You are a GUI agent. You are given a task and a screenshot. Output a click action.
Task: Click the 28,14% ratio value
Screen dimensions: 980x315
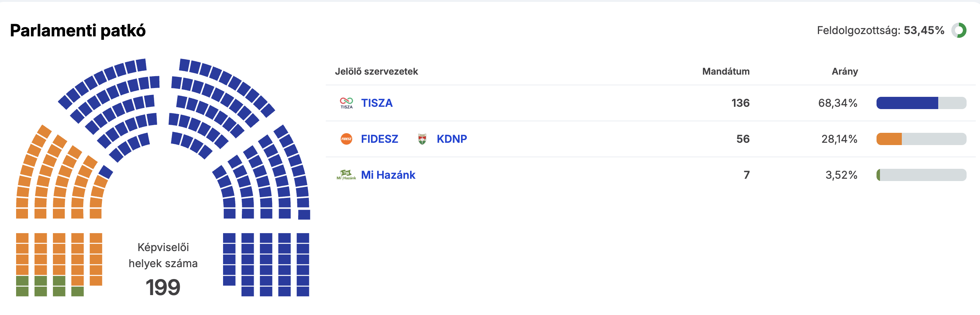[x=839, y=139]
